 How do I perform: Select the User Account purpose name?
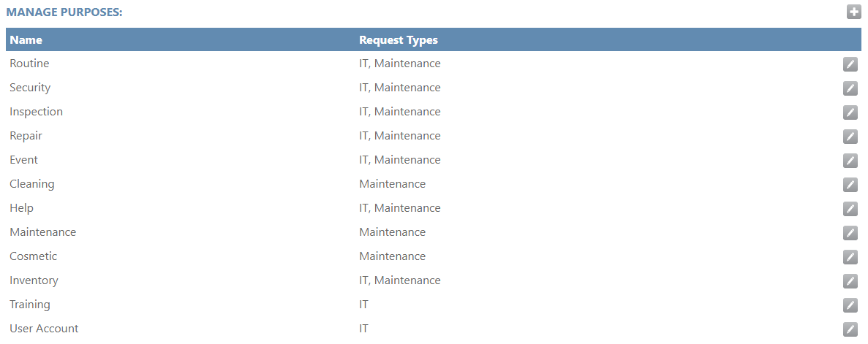pyautogui.click(x=44, y=329)
